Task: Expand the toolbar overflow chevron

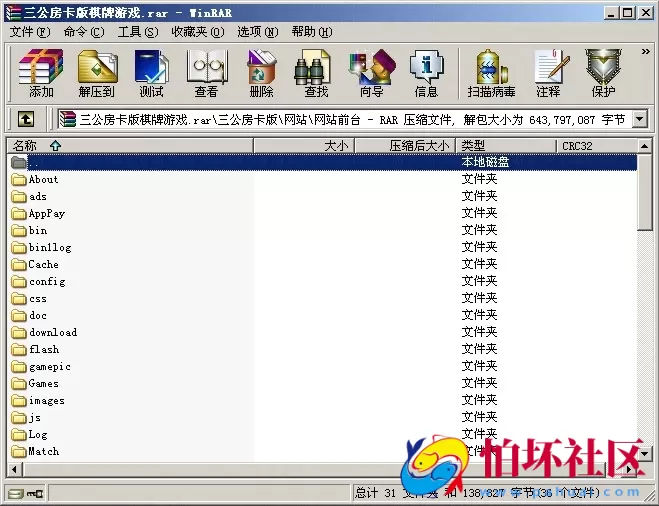Action: [646, 51]
